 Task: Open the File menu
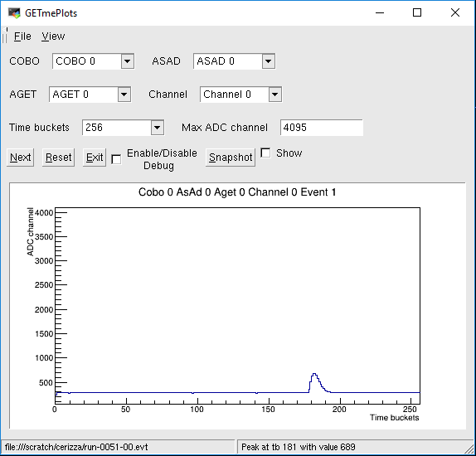[x=22, y=36]
